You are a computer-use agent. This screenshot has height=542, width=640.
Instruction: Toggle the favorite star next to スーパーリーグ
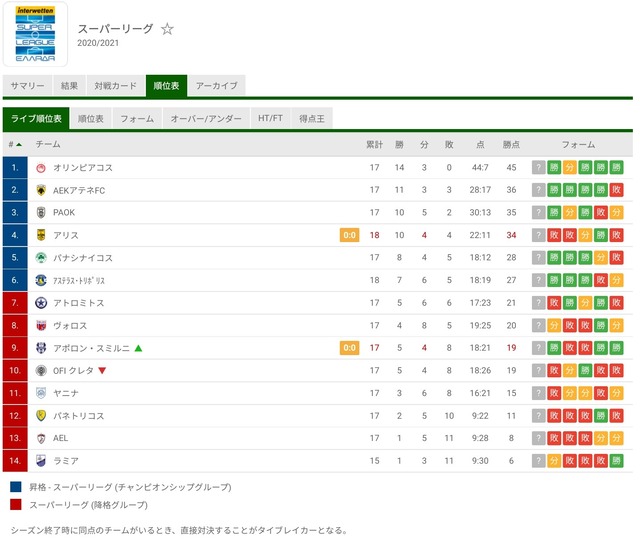click(167, 29)
